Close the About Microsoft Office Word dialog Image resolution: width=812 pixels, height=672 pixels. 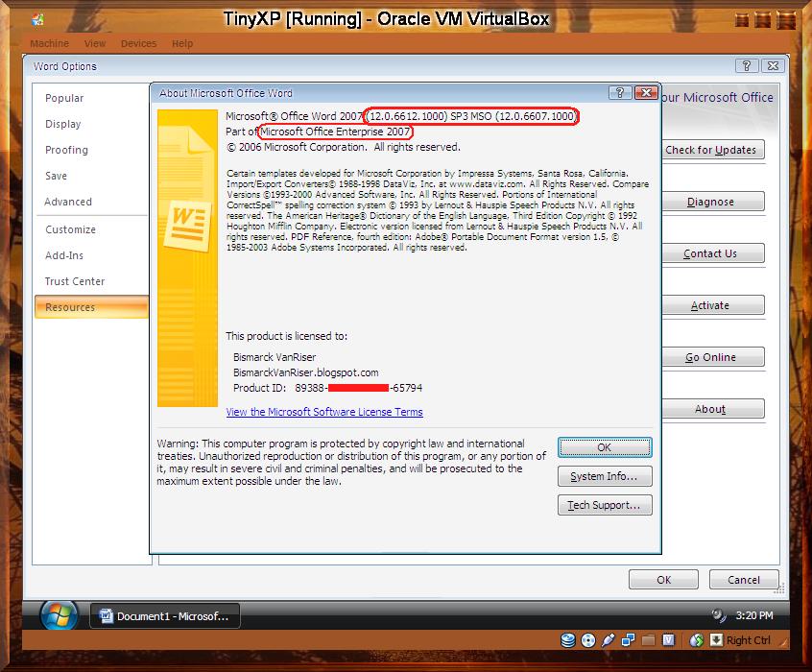point(646,93)
